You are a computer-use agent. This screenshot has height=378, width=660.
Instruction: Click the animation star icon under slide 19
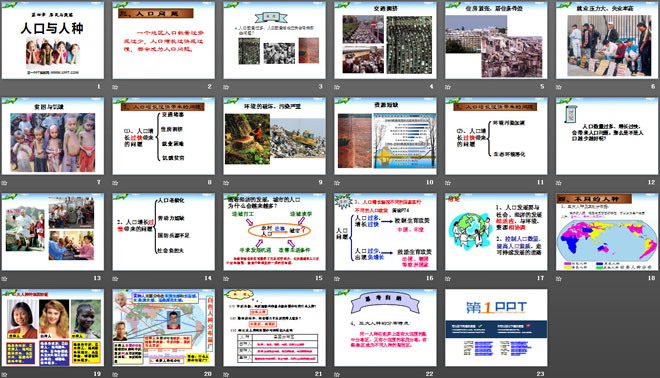(5, 374)
